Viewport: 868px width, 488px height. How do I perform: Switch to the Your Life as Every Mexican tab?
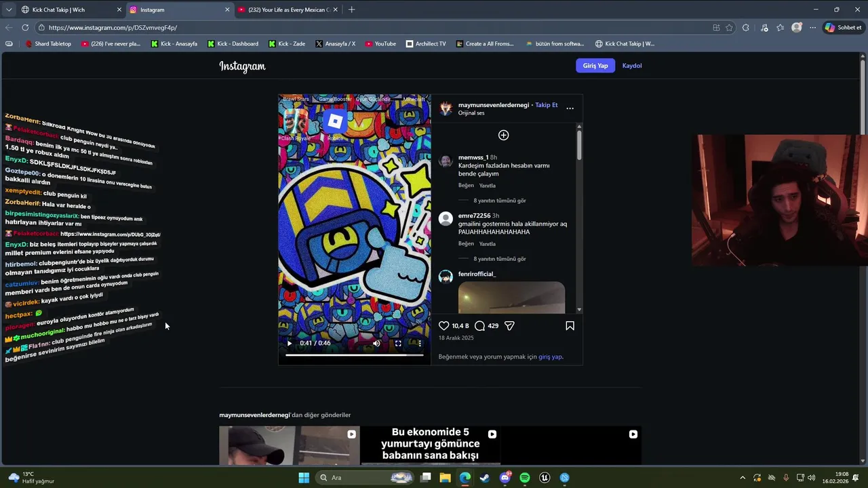click(288, 9)
